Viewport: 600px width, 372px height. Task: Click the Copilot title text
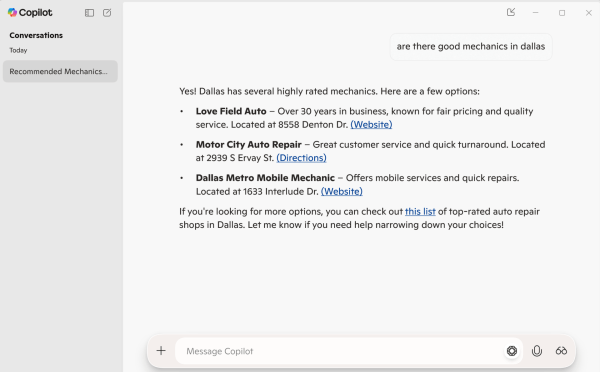point(35,13)
